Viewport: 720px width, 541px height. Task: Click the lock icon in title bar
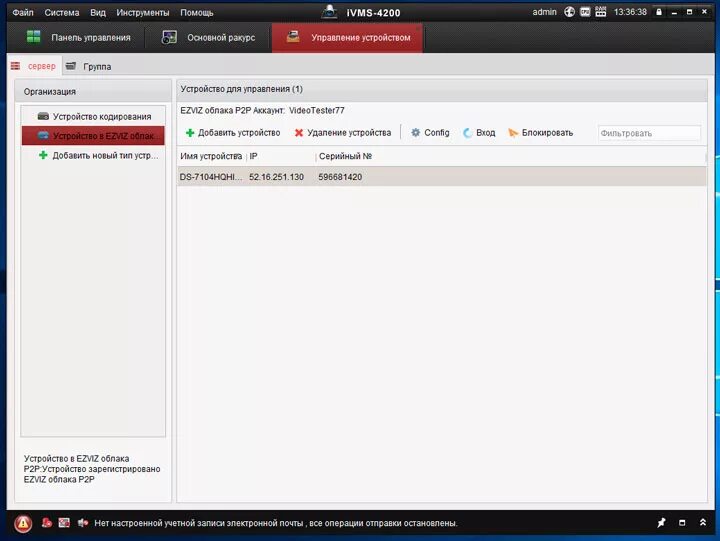(659, 12)
